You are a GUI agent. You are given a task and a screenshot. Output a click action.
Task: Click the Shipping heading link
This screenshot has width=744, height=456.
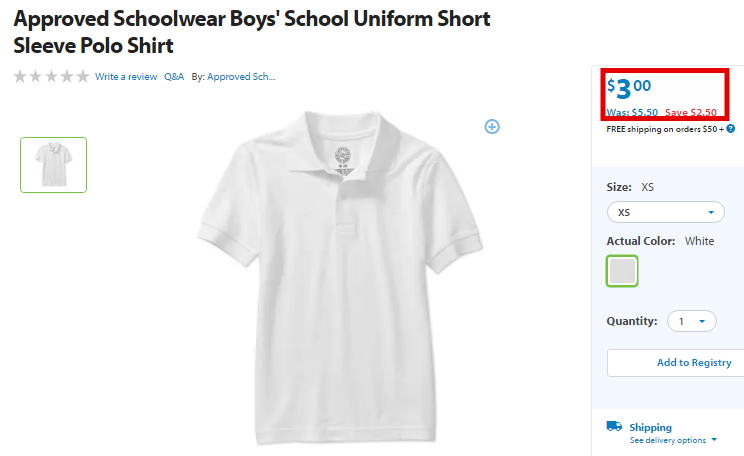click(651, 427)
